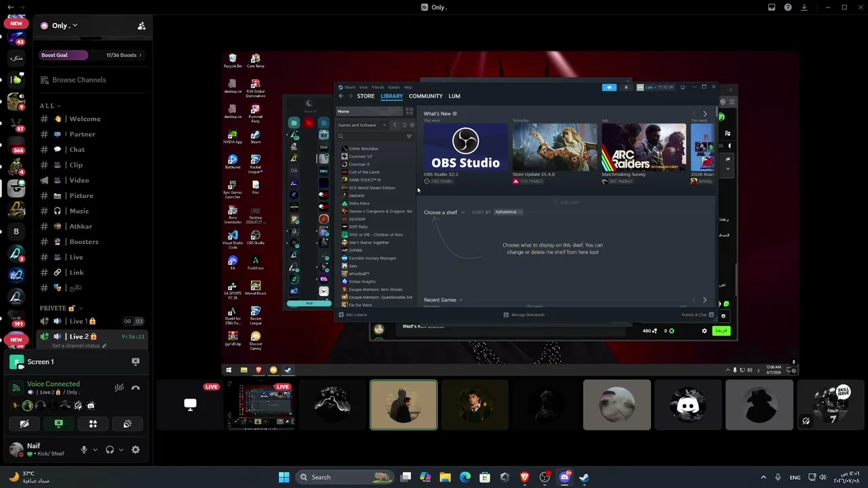Expand Steam's Games and Software filter dropdown
This screenshot has width=868, height=488.
pos(362,125)
